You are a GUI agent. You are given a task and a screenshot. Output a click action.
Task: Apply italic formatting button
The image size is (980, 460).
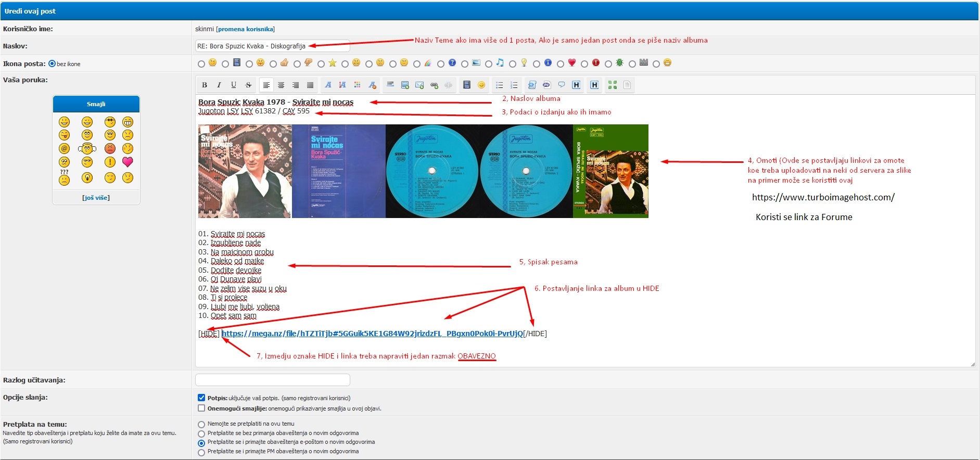click(x=219, y=85)
